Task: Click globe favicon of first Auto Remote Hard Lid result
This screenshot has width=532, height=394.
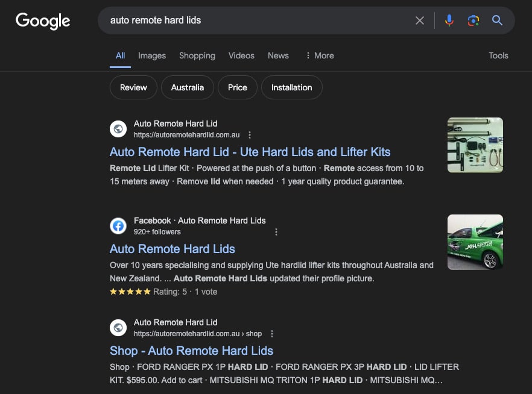Action: 118,129
